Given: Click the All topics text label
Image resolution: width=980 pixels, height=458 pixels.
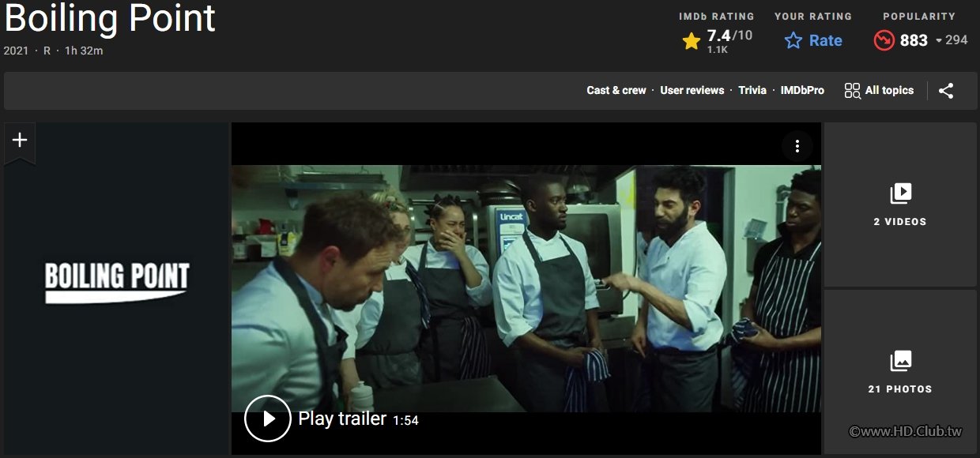Looking at the screenshot, I should click(889, 91).
